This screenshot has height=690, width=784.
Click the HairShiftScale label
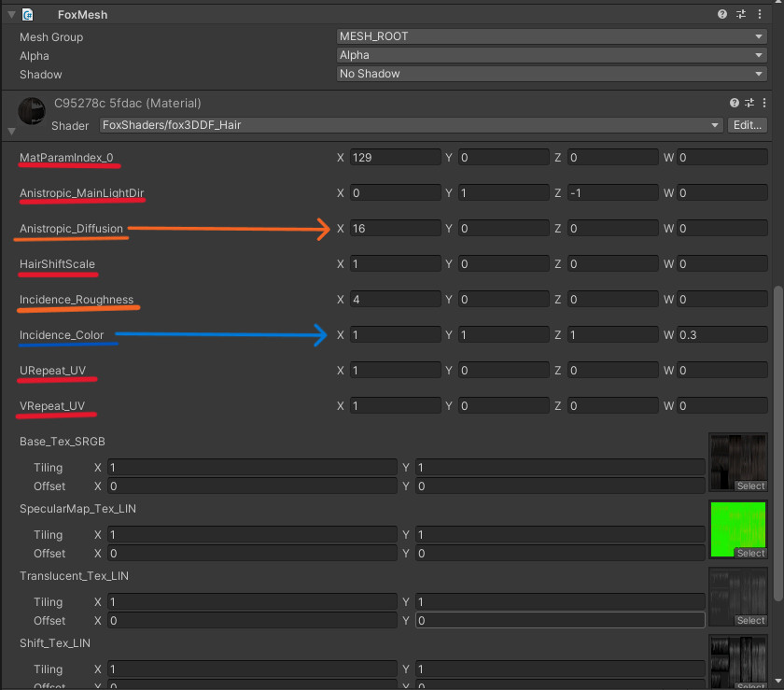[57, 264]
